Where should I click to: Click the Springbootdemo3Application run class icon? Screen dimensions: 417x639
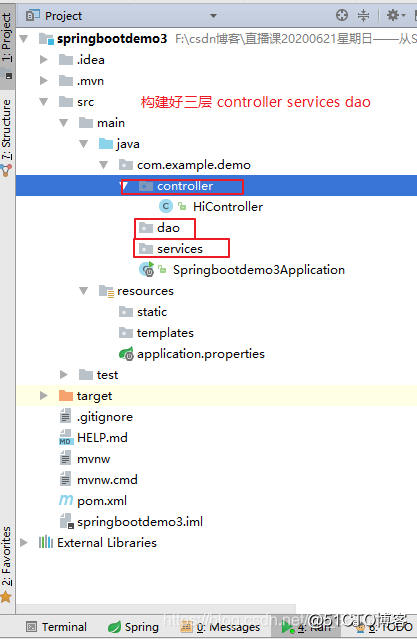click(147, 269)
